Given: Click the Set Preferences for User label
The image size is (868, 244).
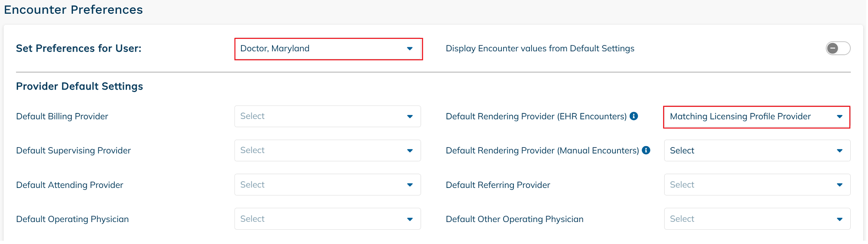Looking at the screenshot, I should (x=79, y=48).
